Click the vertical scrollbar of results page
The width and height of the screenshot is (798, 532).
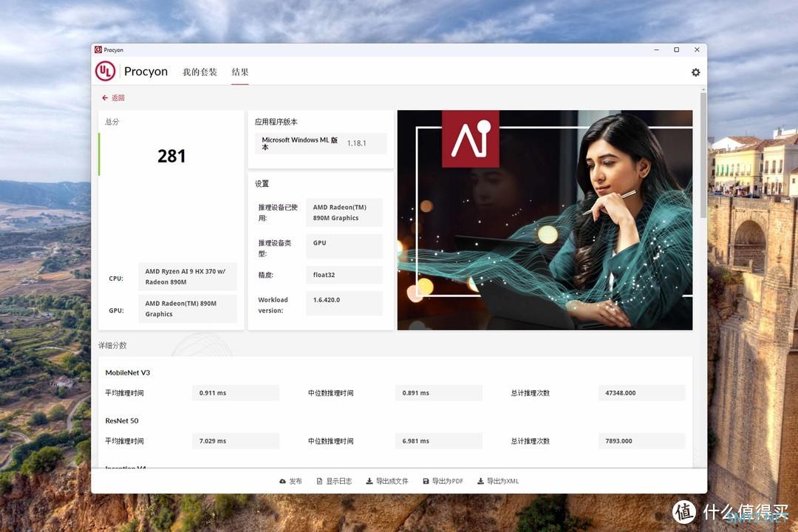point(703,155)
